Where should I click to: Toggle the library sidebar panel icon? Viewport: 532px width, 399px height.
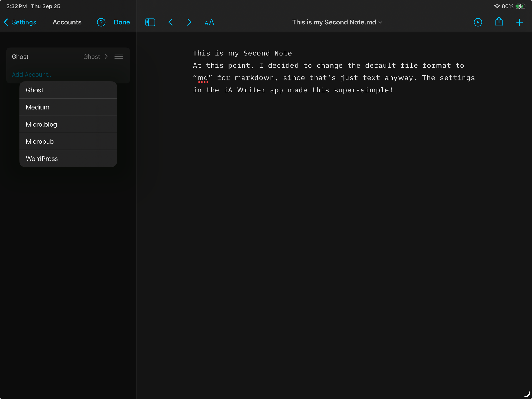[x=150, y=22]
